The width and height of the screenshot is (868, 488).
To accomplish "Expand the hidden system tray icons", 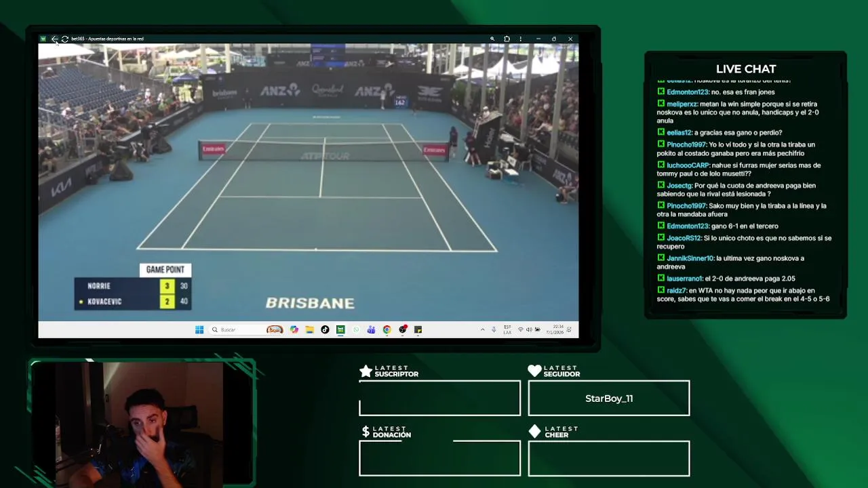I will pyautogui.click(x=482, y=329).
